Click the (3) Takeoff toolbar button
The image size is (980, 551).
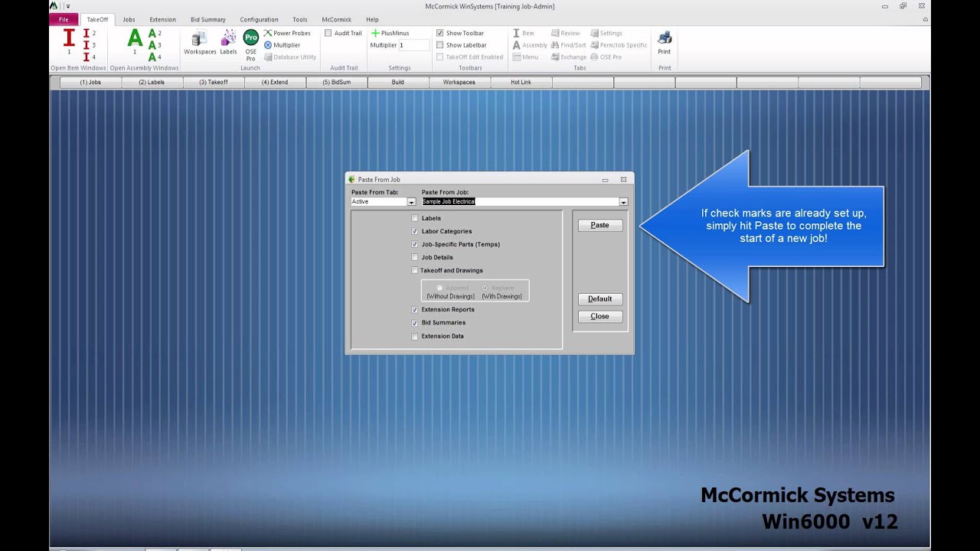tap(214, 82)
